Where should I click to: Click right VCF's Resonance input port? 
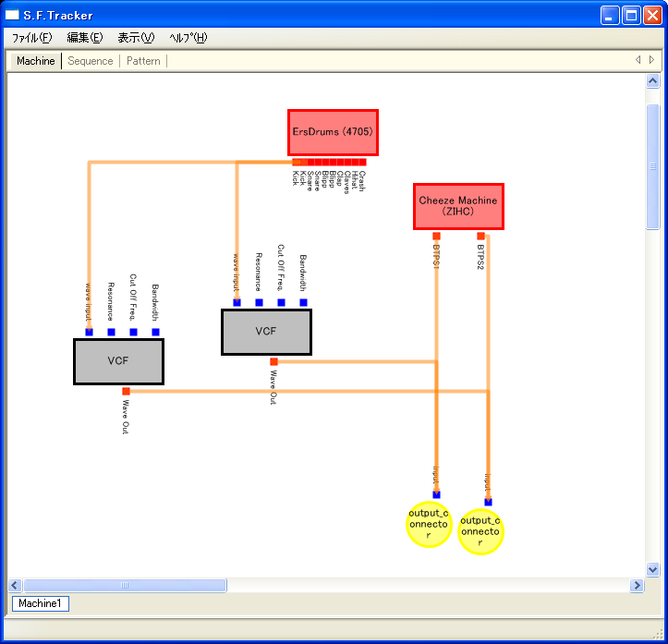pos(259,302)
